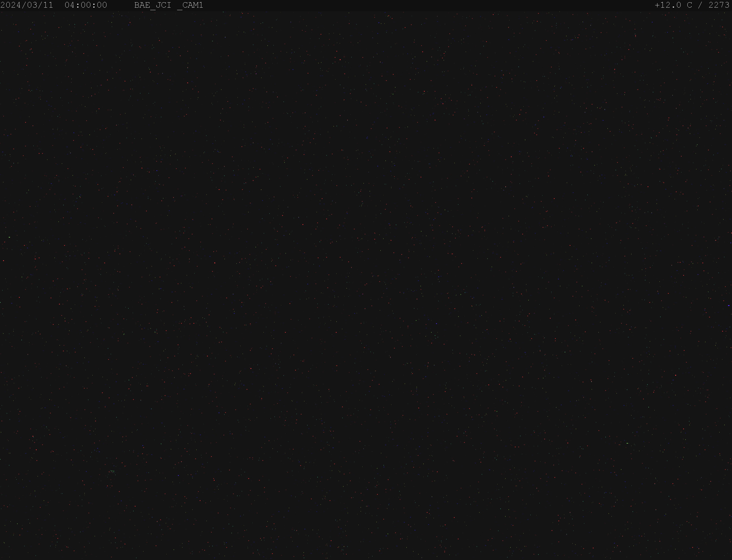Click the month digits 03 in date
The width and height of the screenshot is (732, 560).
(32, 5)
